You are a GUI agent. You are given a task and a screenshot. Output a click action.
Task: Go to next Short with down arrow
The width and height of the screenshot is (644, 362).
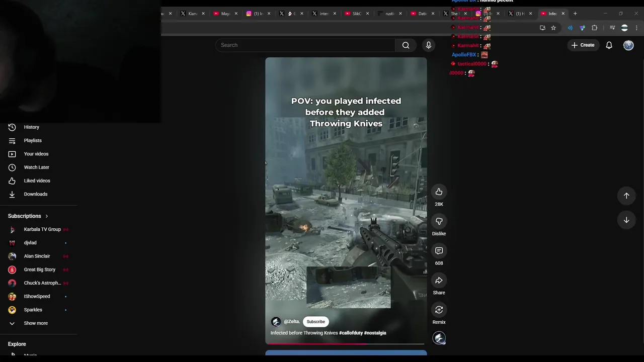tap(626, 220)
